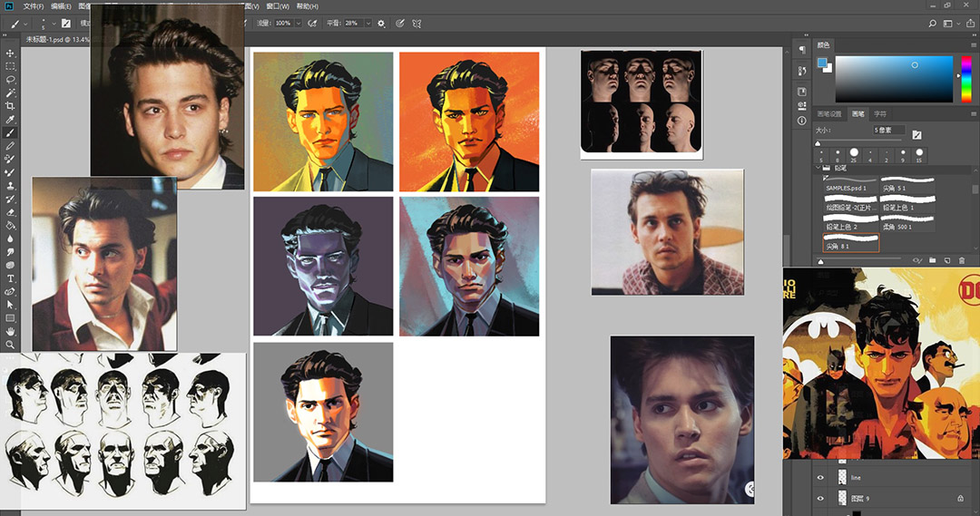Screen dimensions: 980x516
Task: Select the Move tool
Action: [11, 54]
